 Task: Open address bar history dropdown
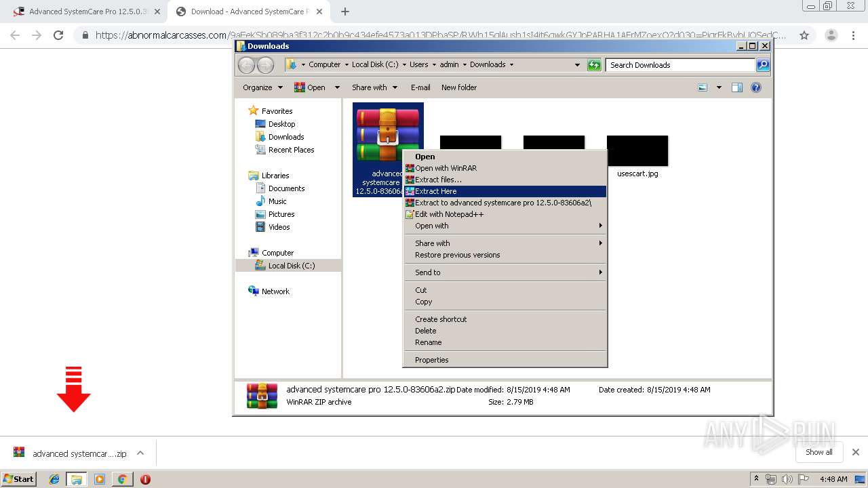click(577, 65)
